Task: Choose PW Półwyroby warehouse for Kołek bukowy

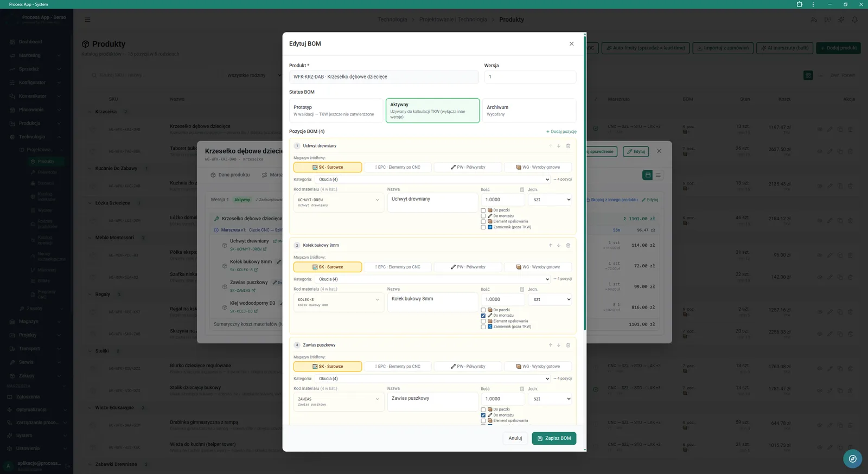Action: (x=468, y=267)
